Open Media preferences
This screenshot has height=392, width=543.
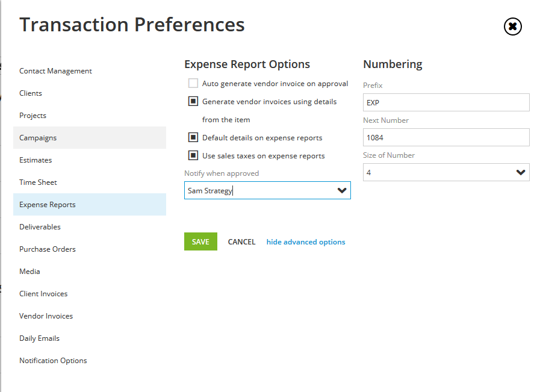click(90, 271)
